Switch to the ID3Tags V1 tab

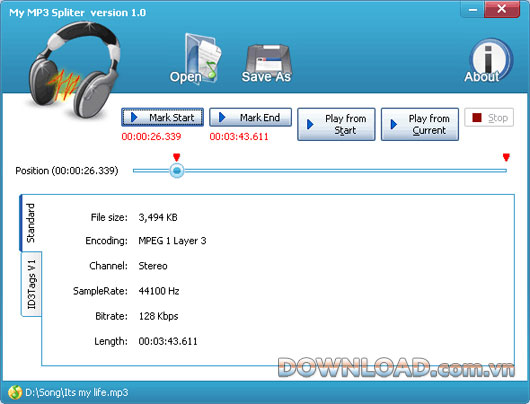coord(31,284)
